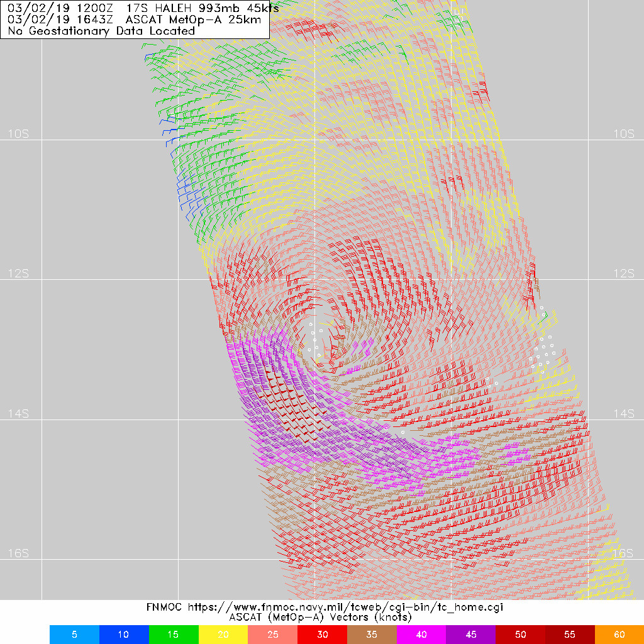Click the 50 knots legend swatch
Viewport: 644px width, 644px height.
[x=520, y=635]
